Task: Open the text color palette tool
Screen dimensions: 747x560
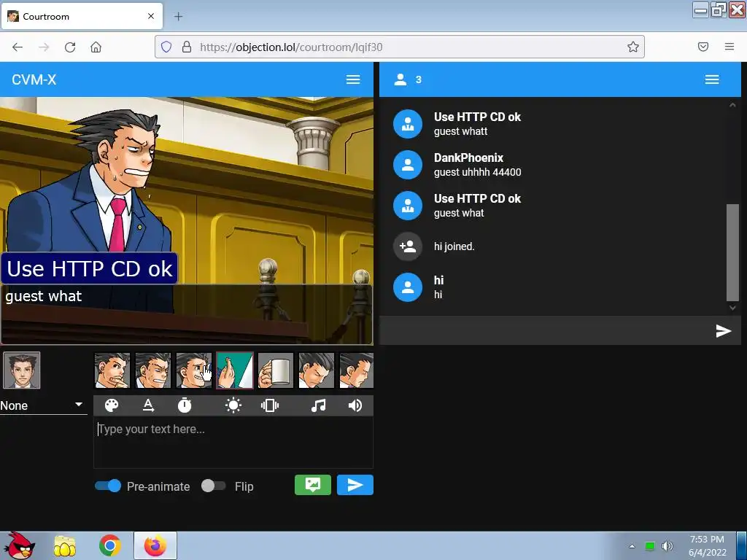Action: point(112,405)
